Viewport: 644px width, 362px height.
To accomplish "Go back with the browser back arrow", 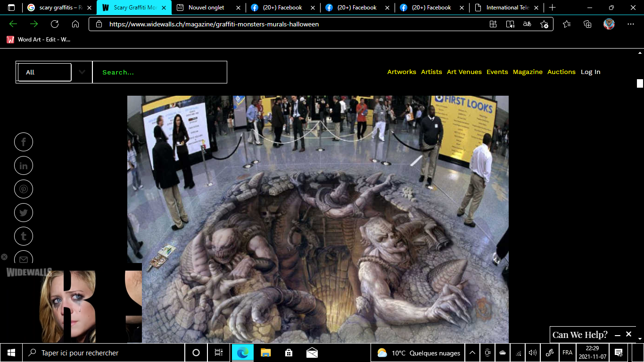I will tap(13, 24).
